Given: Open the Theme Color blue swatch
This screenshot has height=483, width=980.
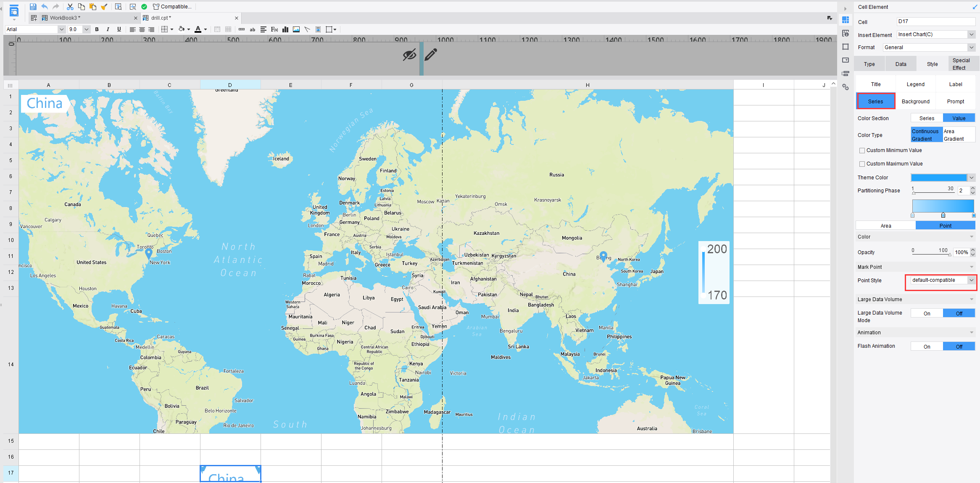Looking at the screenshot, I should tap(938, 178).
